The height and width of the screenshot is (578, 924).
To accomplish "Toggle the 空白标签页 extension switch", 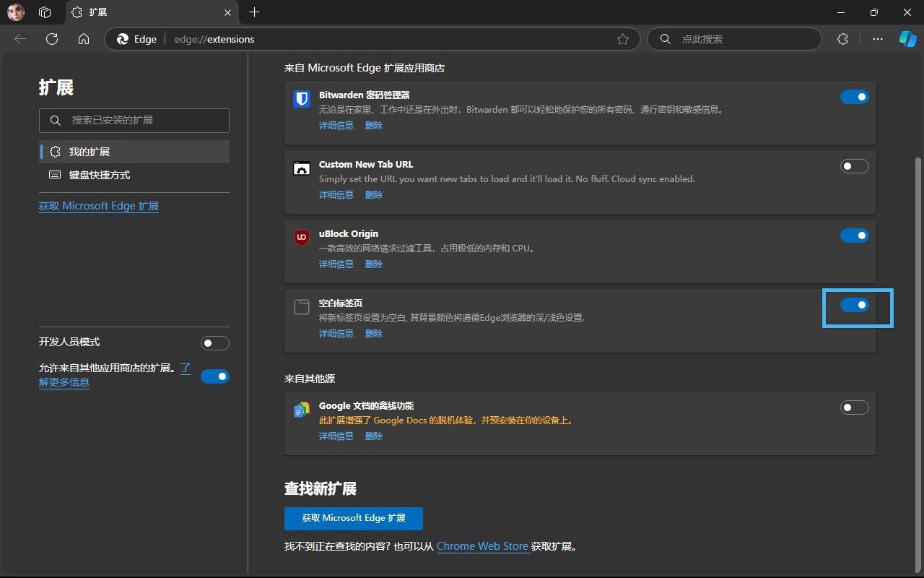I will click(855, 305).
